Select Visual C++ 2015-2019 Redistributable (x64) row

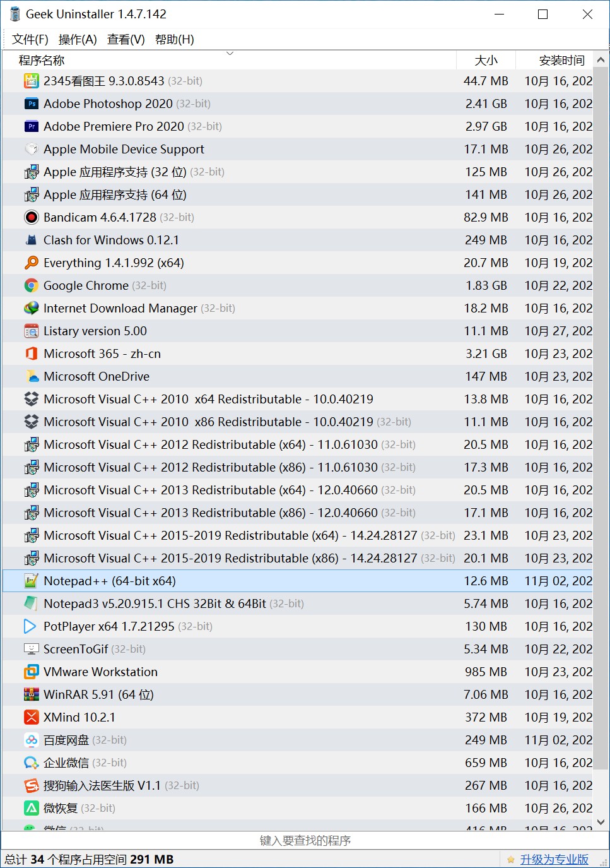pos(298,535)
